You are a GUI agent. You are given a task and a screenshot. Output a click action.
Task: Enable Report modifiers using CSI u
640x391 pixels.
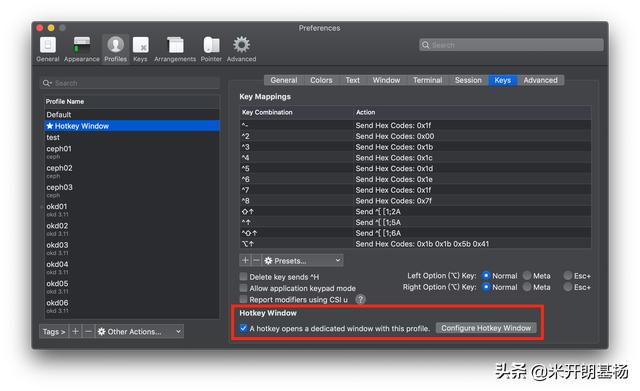pos(244,300)
